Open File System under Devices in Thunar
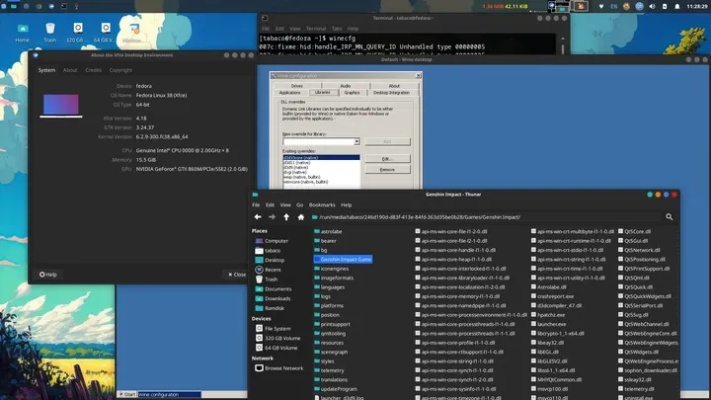This screenshot has height=400, width=711. (273, 328)
